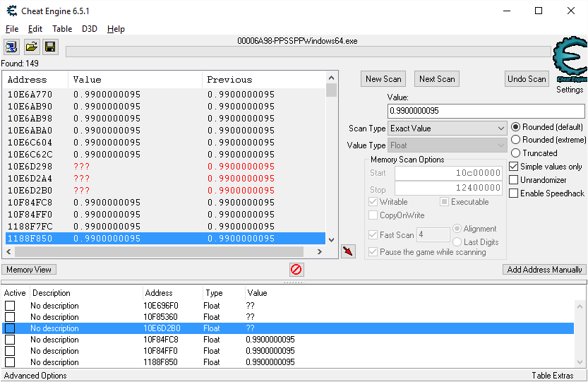Tick the Active box for address 10F84FC8
This screenshot has height=382, width=588.
click(x=10, y=340)
